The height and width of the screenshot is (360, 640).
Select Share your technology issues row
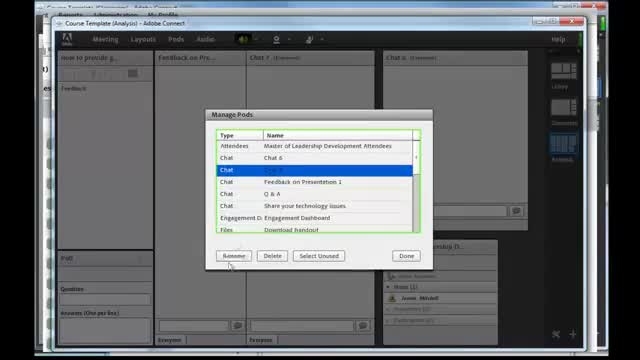(314, 206)
